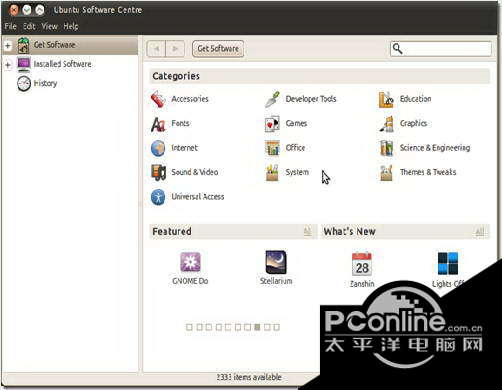The image size is (502, 390).
Task: Open the Edit menu
Action: tap(29, 26)
